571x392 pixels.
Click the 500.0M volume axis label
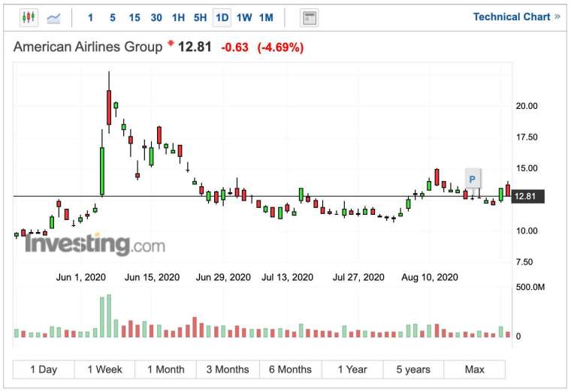point(530,287)
